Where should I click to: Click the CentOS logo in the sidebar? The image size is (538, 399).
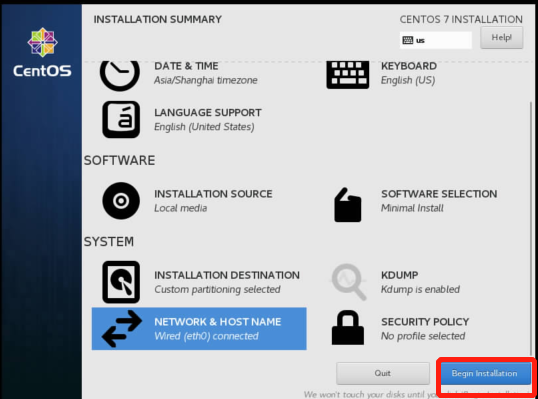coord(42,52)
